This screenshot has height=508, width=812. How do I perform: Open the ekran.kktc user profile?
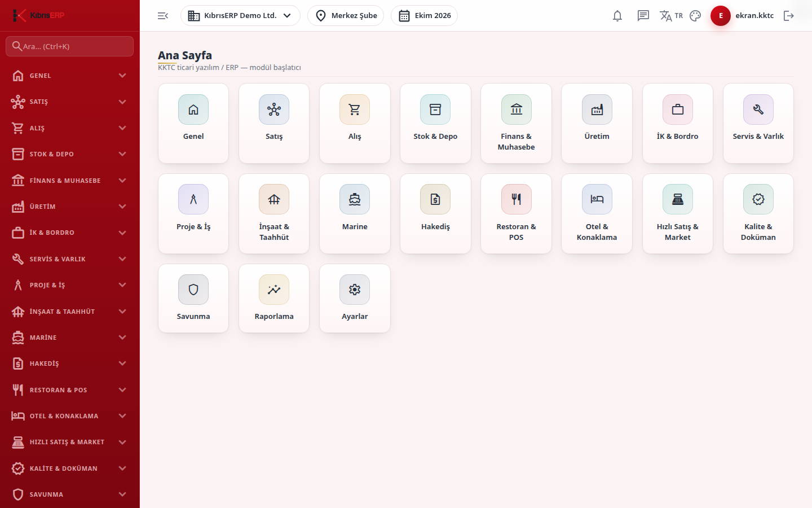pos(743,16)
